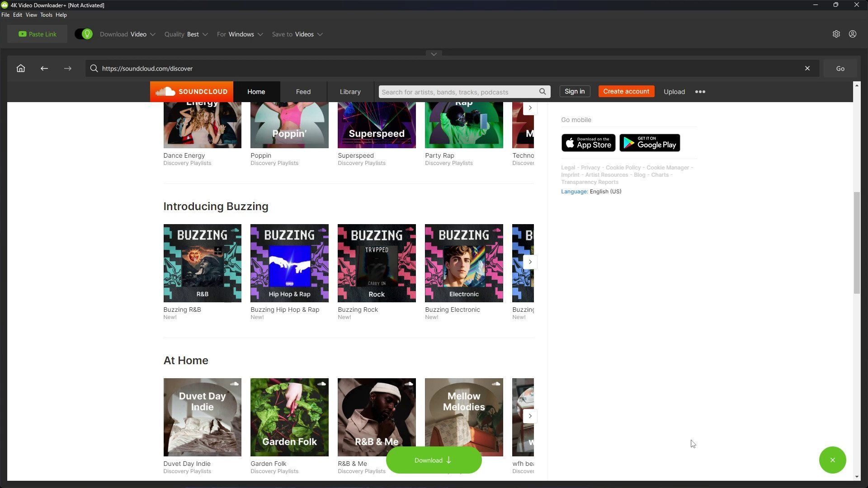Click the green Download button
The height and width of the screenshot is (488, 868).
coord(434,460)
